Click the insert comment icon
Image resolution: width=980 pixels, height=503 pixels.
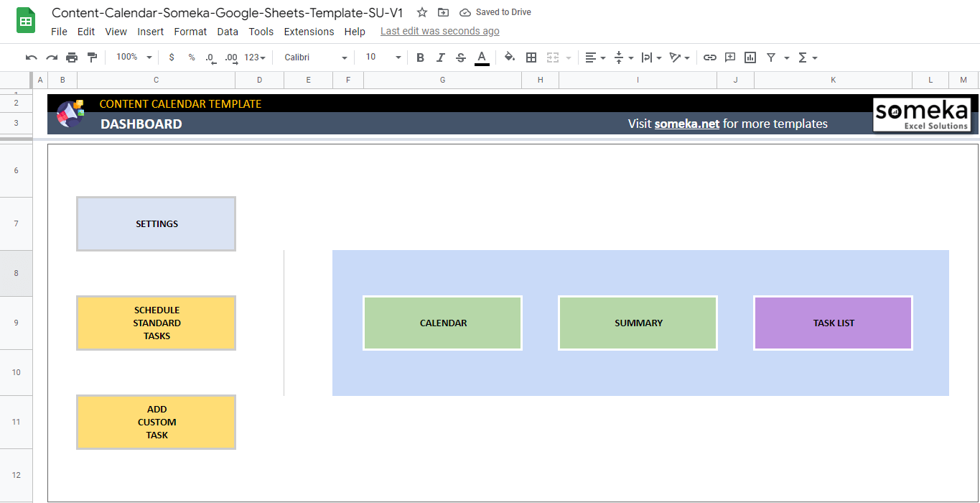pos(730,57)
